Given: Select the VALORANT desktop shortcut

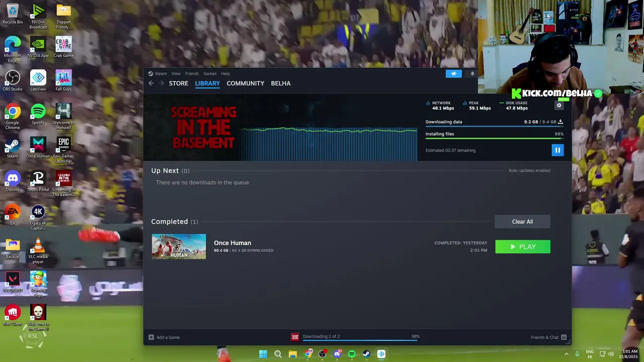Looking at the screenshot, I should tap(13, 282).
